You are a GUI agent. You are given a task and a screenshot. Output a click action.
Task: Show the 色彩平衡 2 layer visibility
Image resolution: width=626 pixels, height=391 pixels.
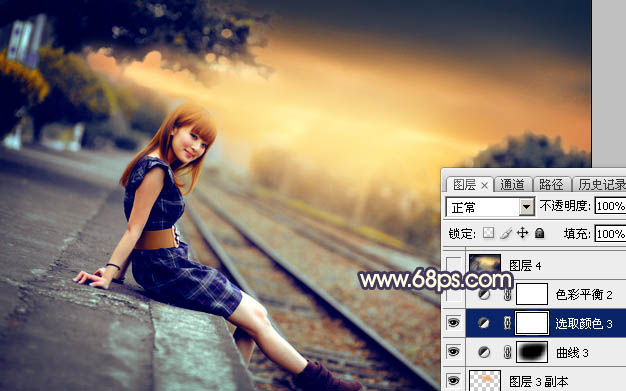(x=454, y=294)
